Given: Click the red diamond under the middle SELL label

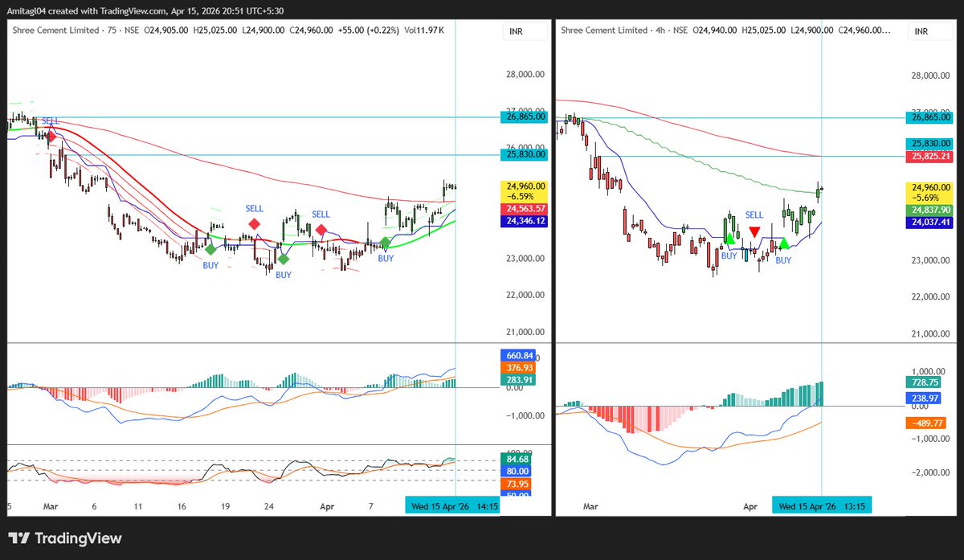Looking at the screenshot, I should [x=255, y=224].
